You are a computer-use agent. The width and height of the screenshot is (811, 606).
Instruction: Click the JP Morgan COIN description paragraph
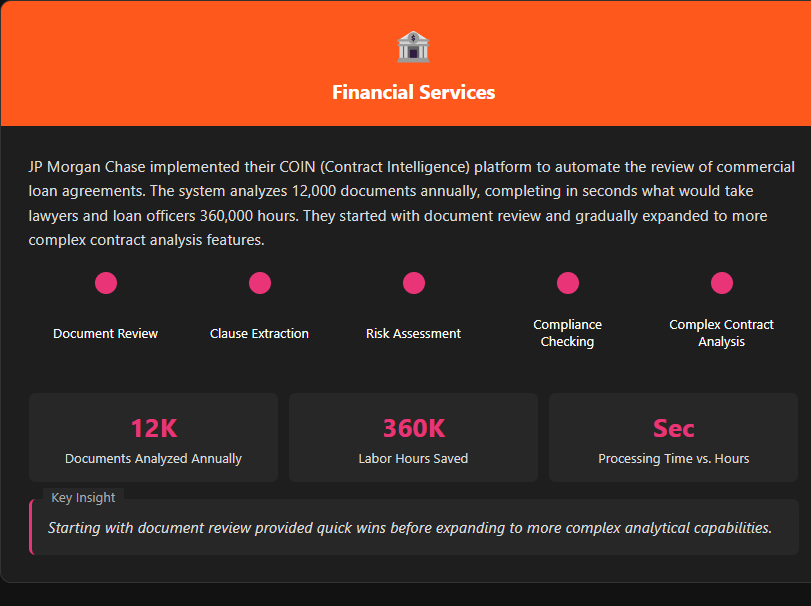[412, 203]
